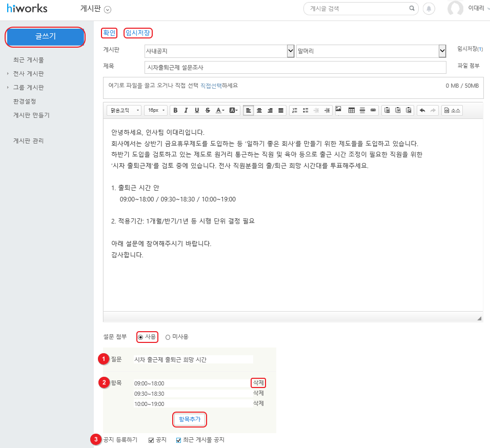Image resolution: width=490 pixels, height=448 pixels.
Task: Insert a numbered list
Action: pyautogui.click(x=294, y=110)
